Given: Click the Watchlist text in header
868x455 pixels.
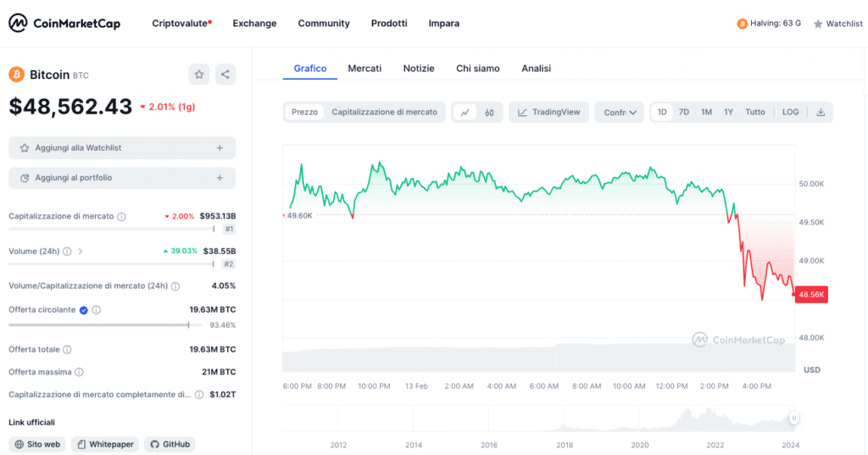Looking at the screenshot, I should pos(844,24).
